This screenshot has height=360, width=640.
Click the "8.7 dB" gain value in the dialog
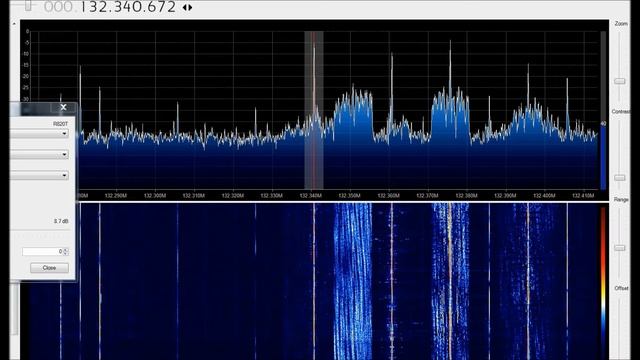tap(61, 221)
